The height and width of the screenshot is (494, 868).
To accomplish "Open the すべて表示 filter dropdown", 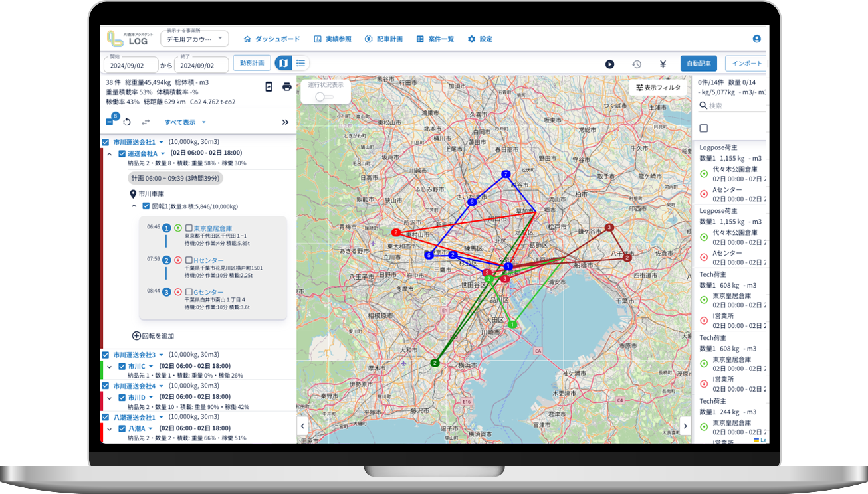I will [x=185, y=122].
